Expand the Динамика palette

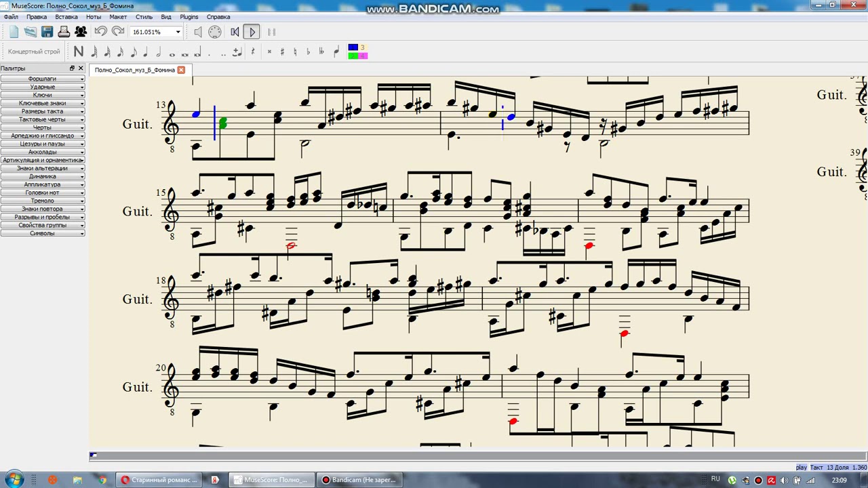[43, 176]
